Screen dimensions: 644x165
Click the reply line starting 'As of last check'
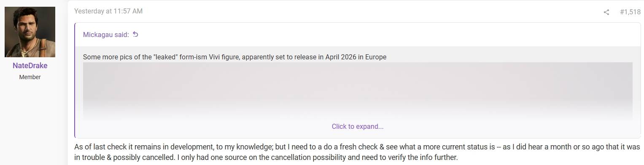(357, 147)
